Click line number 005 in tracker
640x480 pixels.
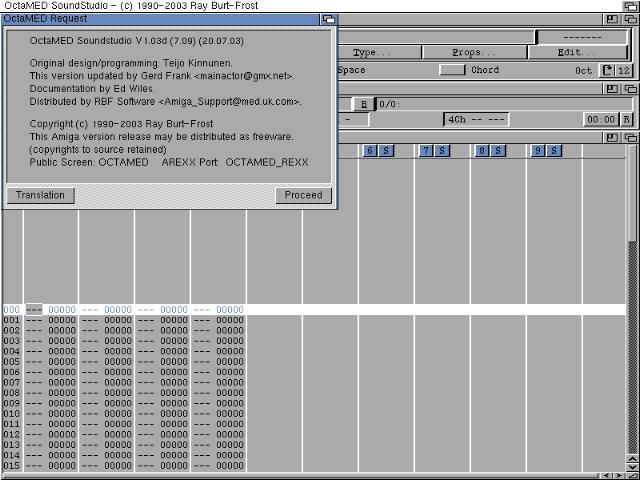(x=11, y=362)
